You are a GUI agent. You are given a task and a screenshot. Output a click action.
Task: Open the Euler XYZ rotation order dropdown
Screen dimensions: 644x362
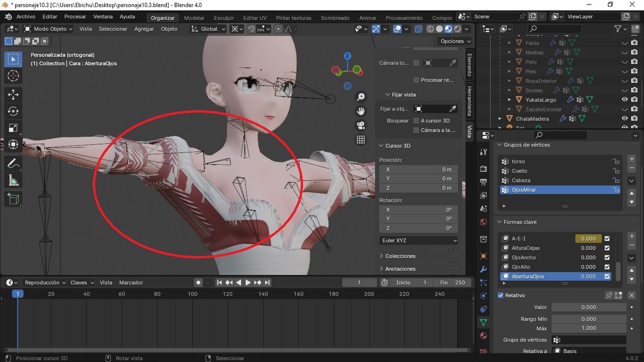pos(418,240)
